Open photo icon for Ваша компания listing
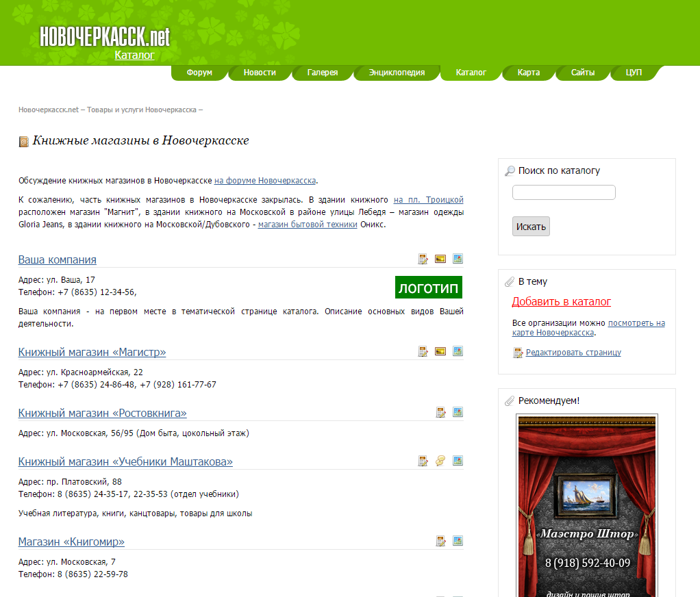 pyautogui.click(x=440, y=259)
